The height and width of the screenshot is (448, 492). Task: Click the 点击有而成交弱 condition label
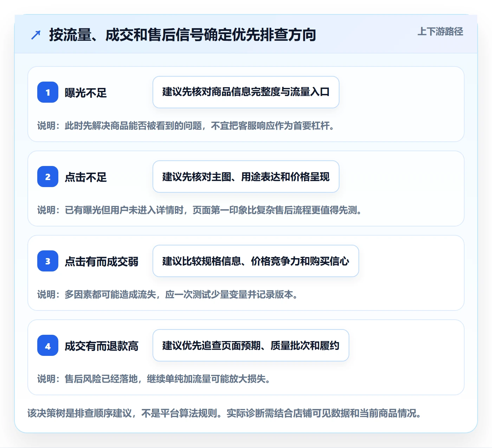[102, 261]
